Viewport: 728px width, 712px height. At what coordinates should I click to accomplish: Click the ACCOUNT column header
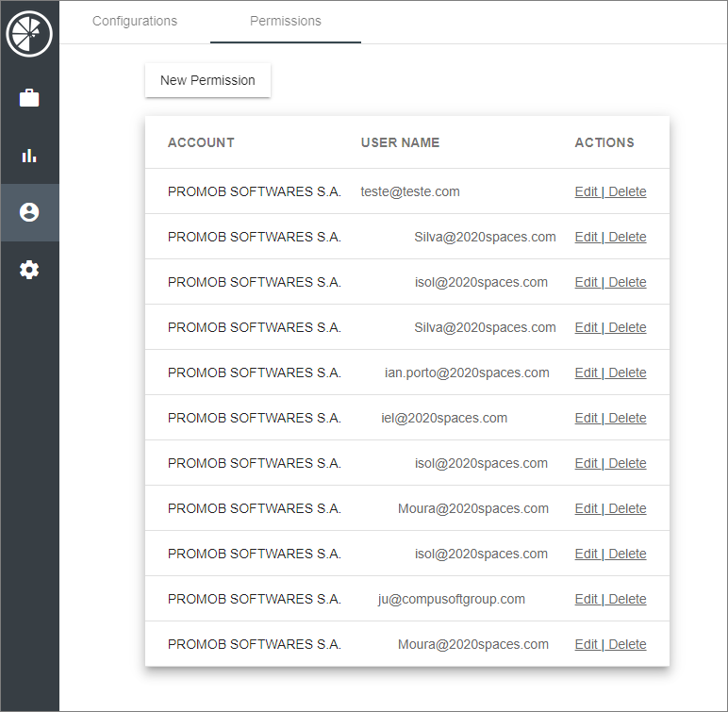click(201, 142)
